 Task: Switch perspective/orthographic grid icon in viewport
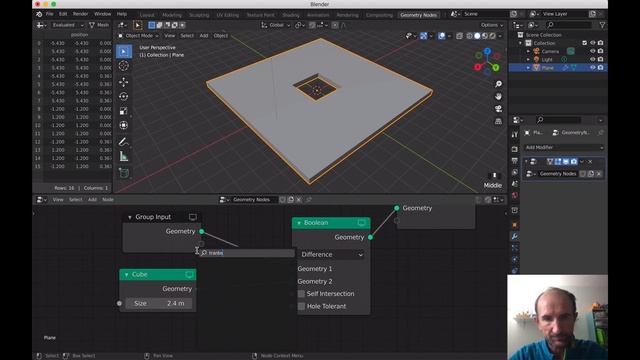[498, 121]
